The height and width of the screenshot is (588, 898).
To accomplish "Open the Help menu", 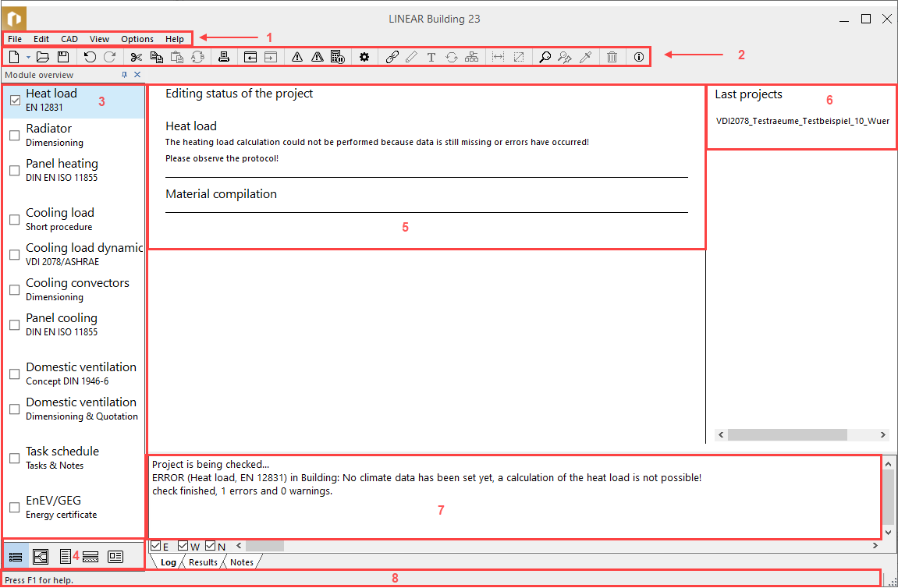I will (175, 39).
